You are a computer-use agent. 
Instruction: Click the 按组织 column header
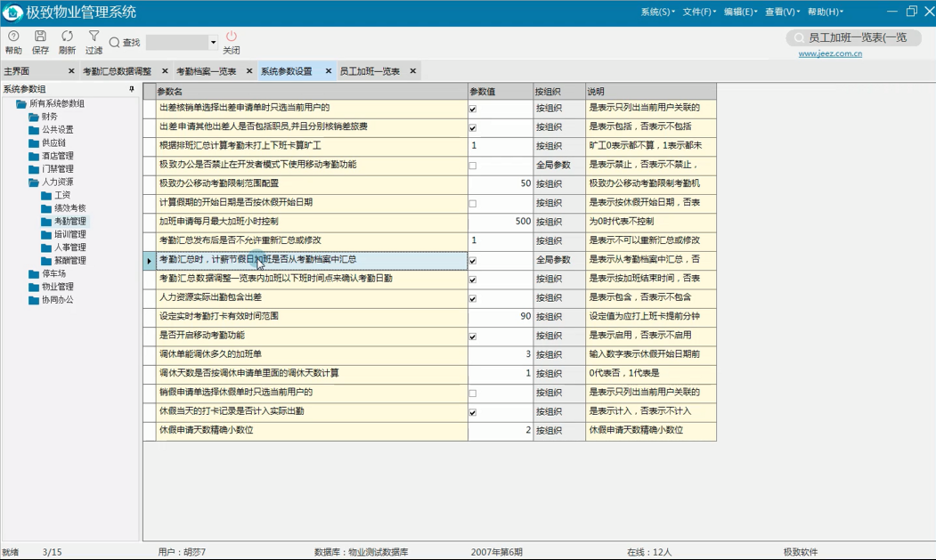point(559,92)
